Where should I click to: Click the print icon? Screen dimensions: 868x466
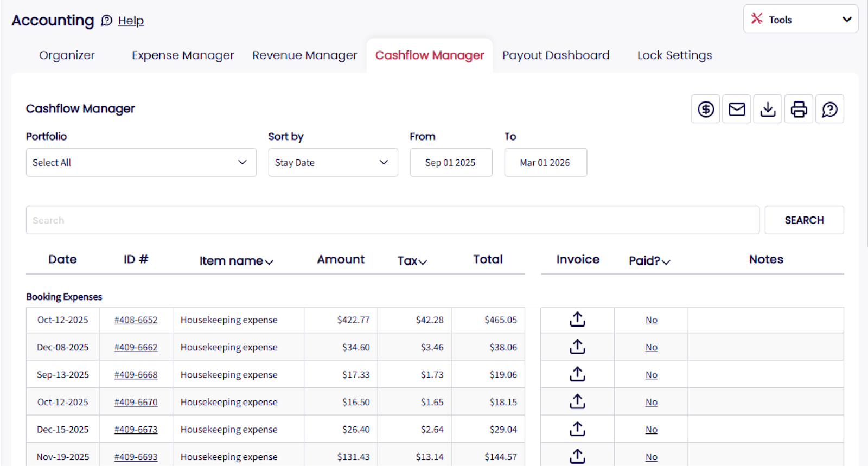[x=799, y=109]
